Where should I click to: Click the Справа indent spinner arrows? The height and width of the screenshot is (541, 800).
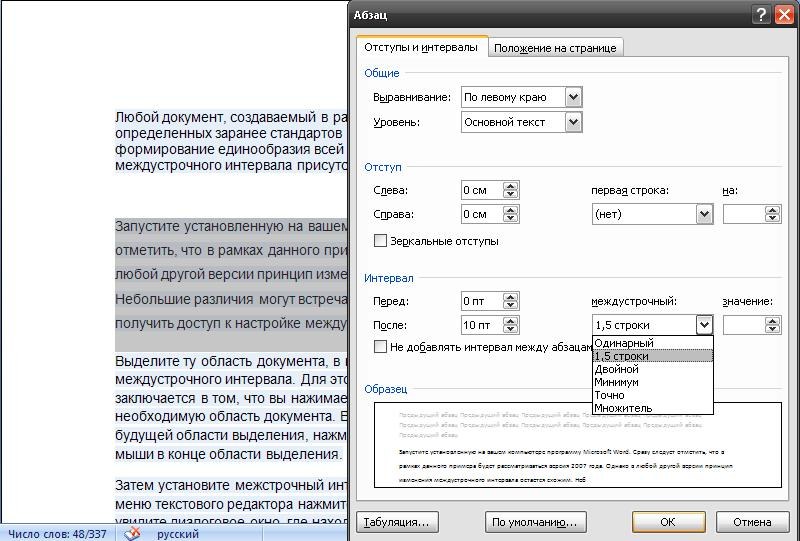tap(511, 214)
